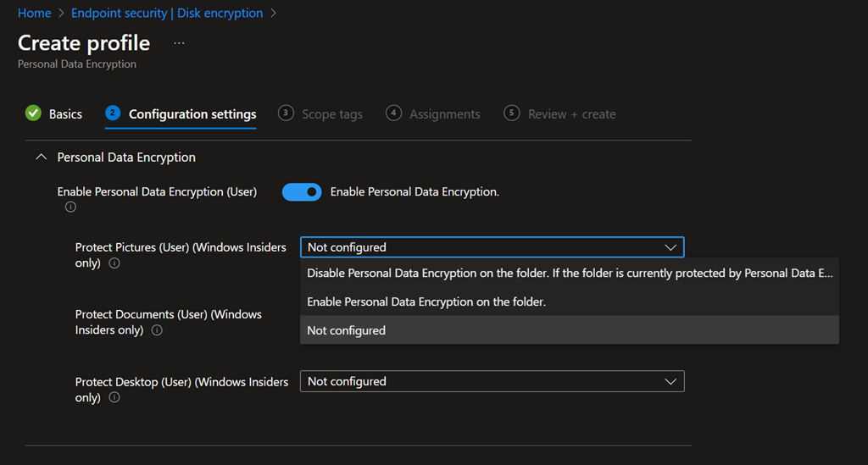Viewport: 868px width, 465px height.
Task: Close the Protect Pictures dropdown
Action: point(670,247)
